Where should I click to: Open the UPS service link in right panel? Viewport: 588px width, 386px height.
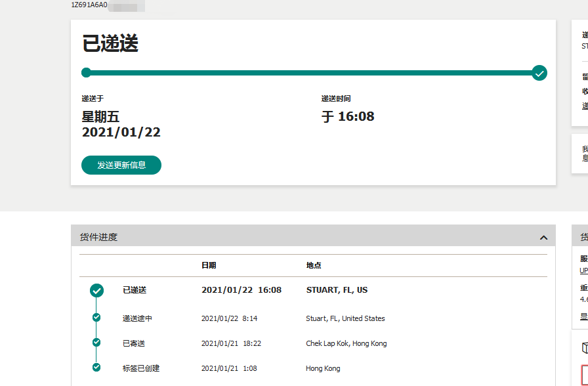coord(583,270)
